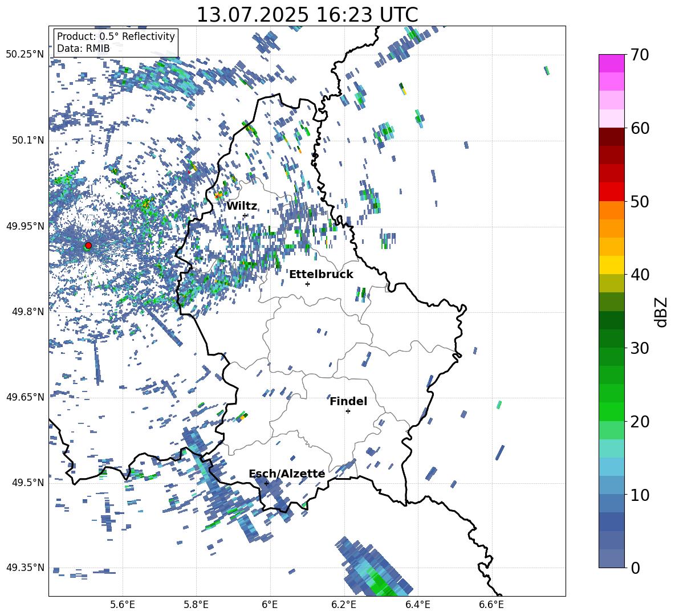This screenshot has height=616, width=675.
Task: Click the plus marker below Findel
Action: (x=348, y=411)
